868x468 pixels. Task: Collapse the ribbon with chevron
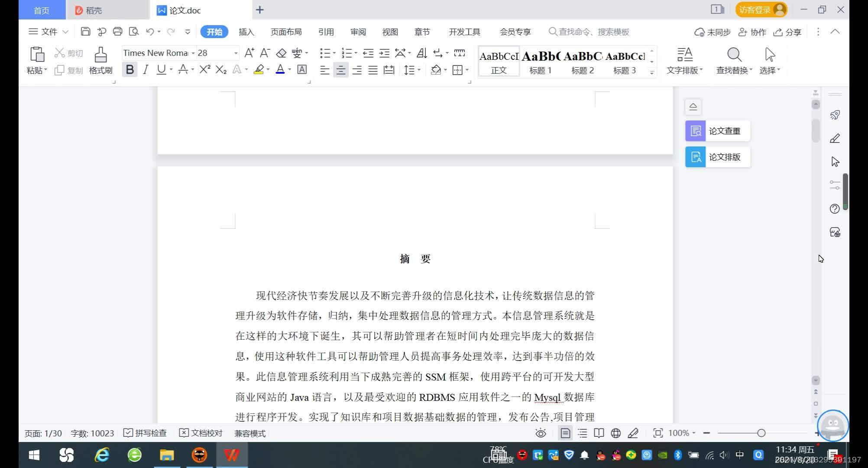coord(835,32)
